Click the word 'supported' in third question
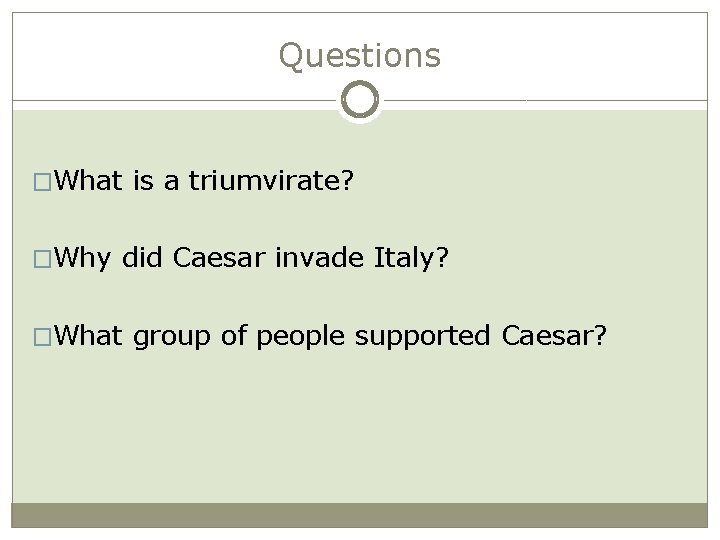This screenshot has height=540, width=720. pos(422,338)
